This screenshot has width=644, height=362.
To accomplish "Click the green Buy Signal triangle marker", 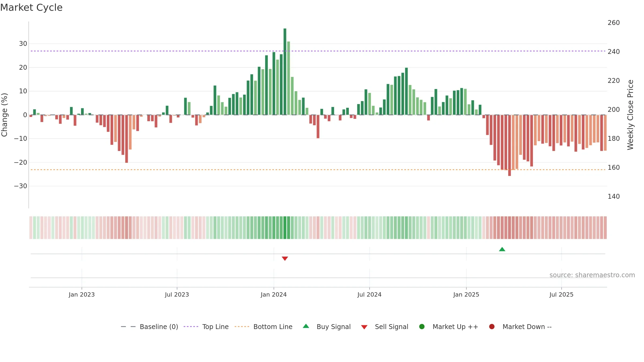I will pos(502,249).
